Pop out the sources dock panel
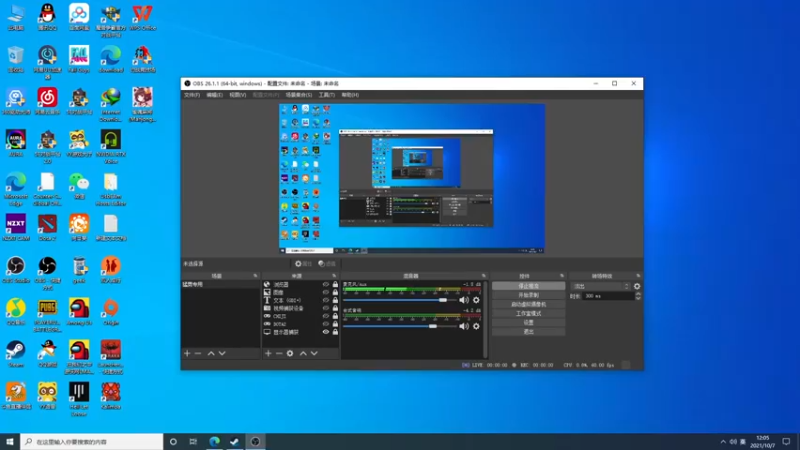This screenshot has width=800, height=450. [x=334, y=276]
